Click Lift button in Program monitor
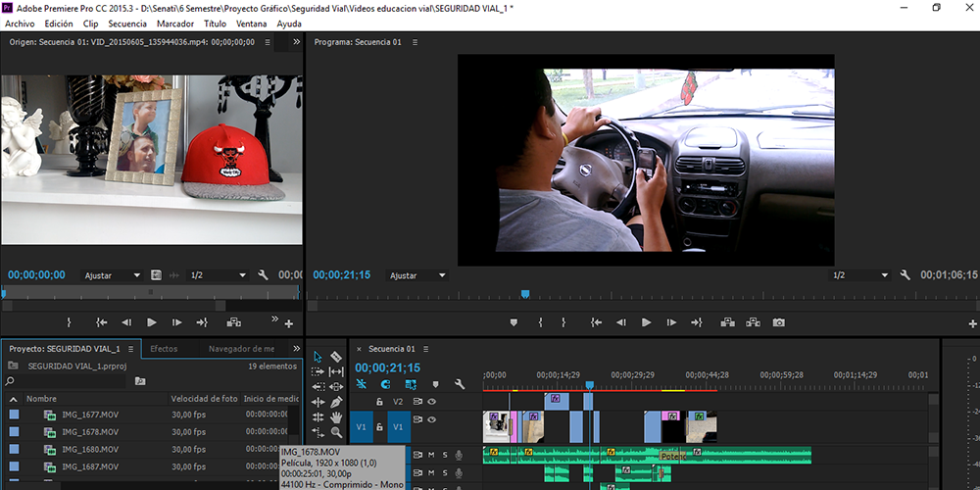 point(727,322)
